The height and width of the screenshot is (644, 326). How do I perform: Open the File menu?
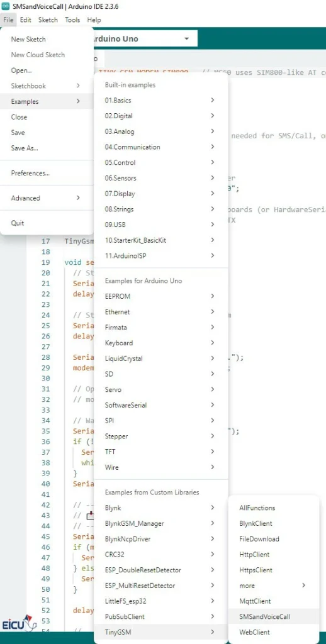tap(8, 19)
